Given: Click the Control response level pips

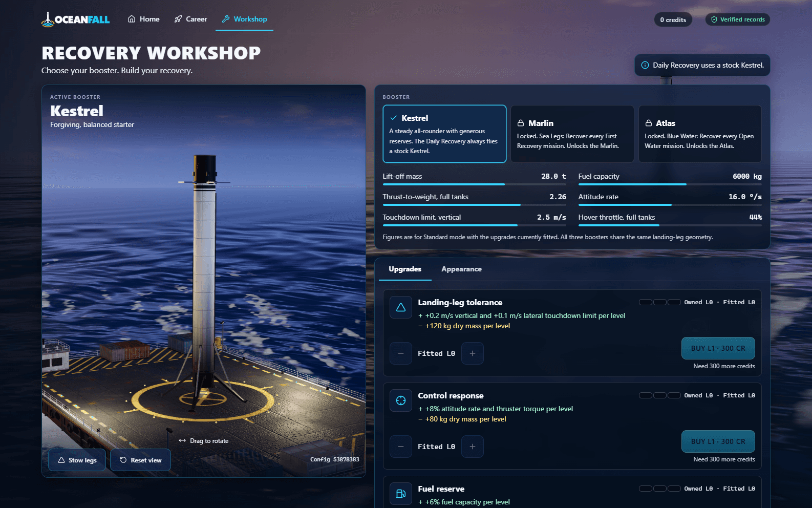Looking at the screenshot, I should pyautogui.click(x=660, y=395).
